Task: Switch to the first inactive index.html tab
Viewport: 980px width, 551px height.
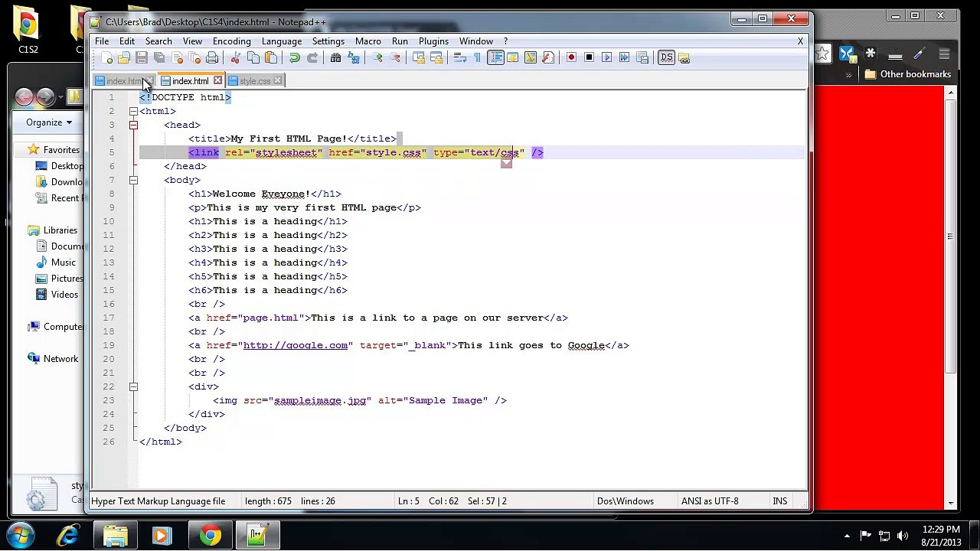Action: click(123, 81)
